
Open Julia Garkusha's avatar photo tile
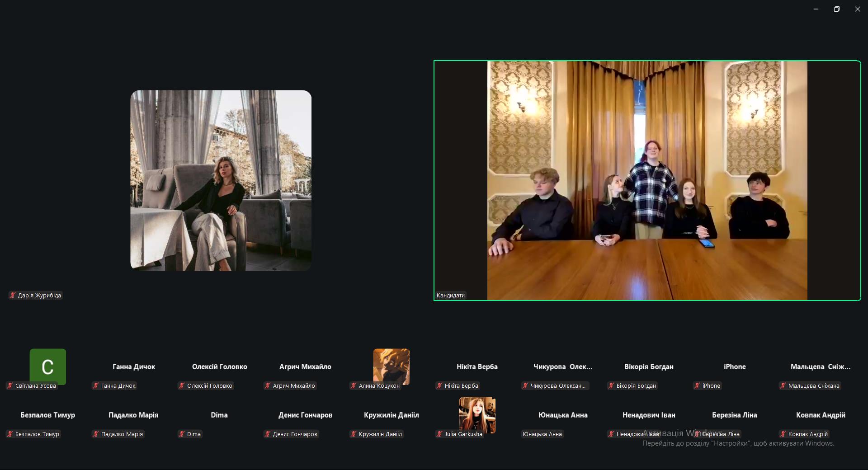(477, 415)
